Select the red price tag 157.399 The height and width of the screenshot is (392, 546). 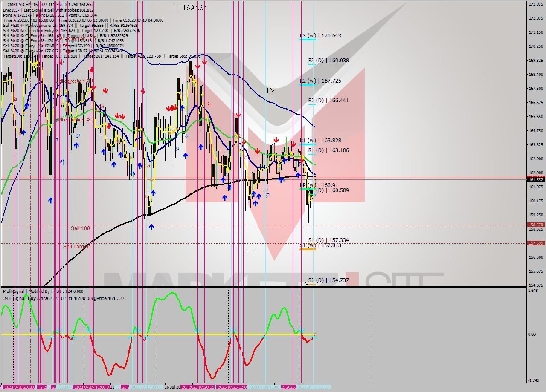coord(536,243)
